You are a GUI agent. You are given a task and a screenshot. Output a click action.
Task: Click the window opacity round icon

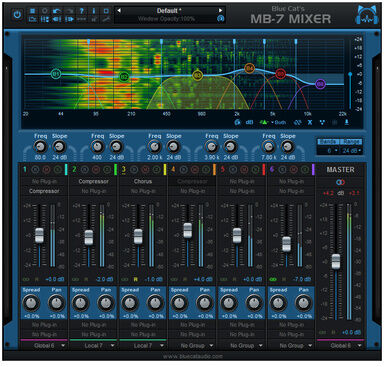tap(220, 19)
